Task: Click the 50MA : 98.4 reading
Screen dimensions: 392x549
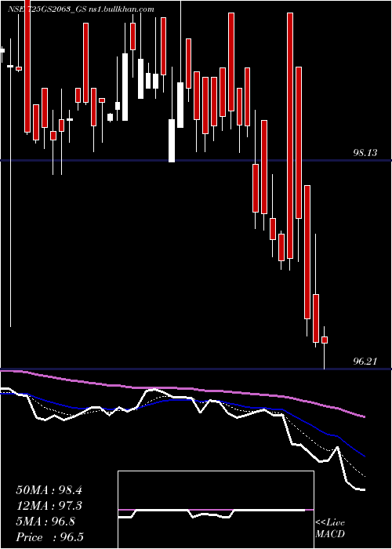Action: pos(49,490)
